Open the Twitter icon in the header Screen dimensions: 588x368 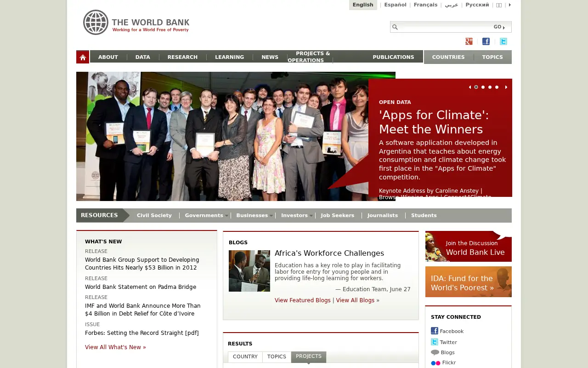pyautogui.click(x=503, y=41)
